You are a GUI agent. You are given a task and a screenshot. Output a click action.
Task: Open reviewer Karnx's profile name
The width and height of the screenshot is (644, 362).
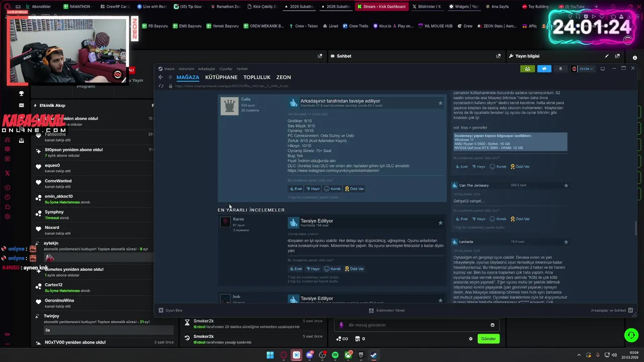238,219
